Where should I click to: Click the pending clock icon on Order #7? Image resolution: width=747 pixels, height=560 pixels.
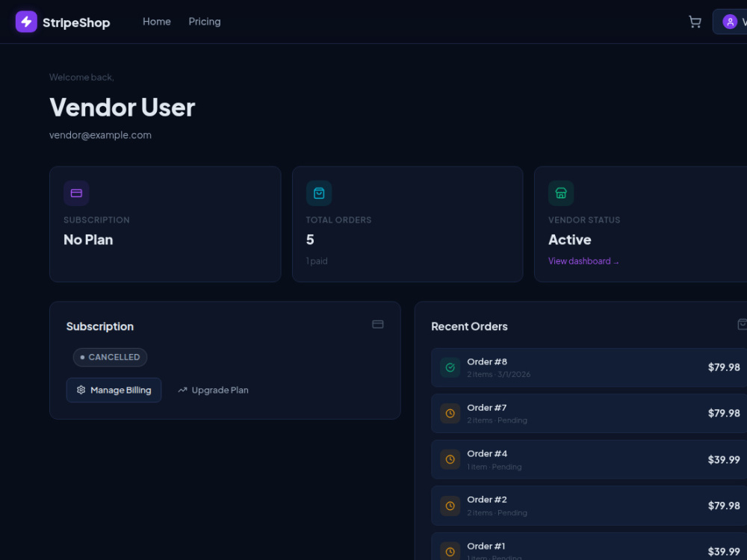pyautogui.click(x=450, y=414)
